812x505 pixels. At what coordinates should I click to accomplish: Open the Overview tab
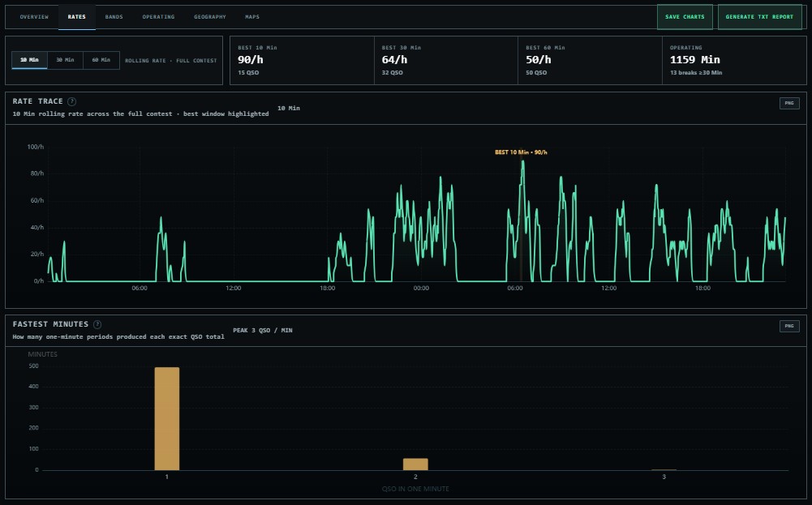point(34,17)
